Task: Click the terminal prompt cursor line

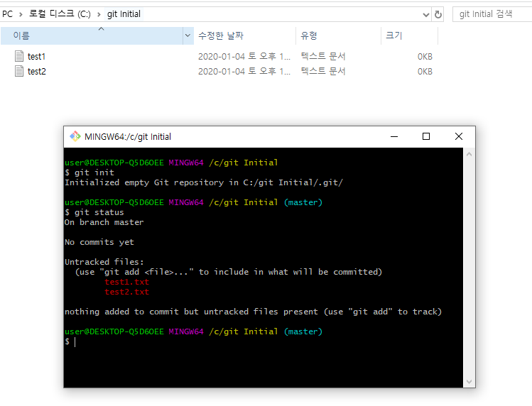Action: pos(70,341)
